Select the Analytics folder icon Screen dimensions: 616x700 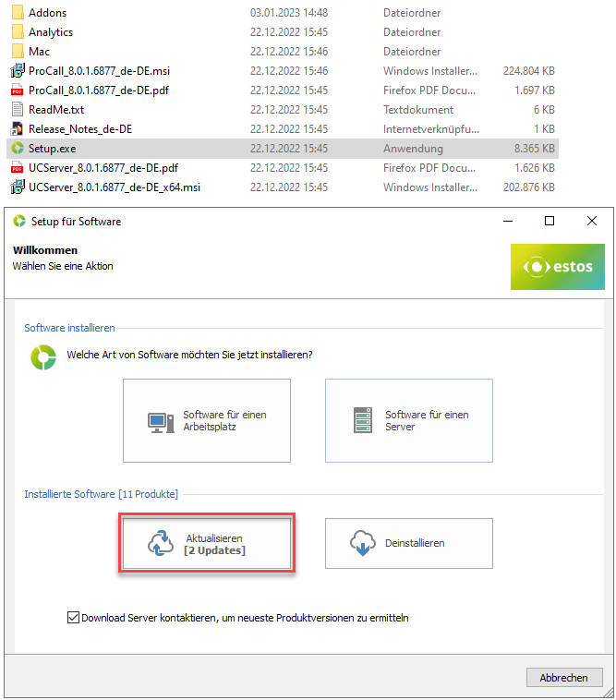tap(17, 32)
